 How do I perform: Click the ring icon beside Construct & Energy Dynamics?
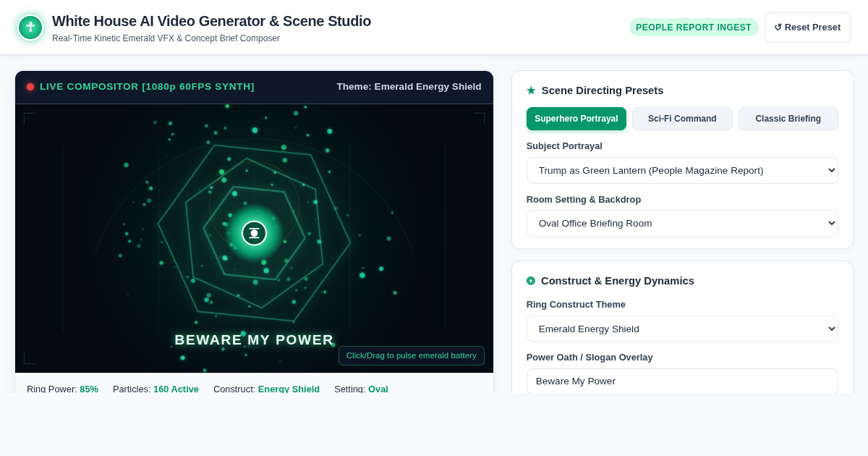point(531,281)
